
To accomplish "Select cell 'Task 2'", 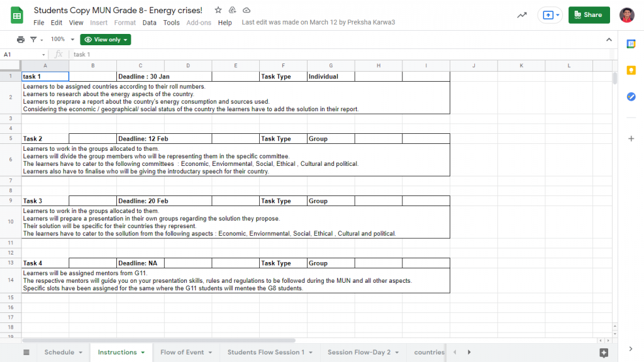I will [x=45, y=139].
